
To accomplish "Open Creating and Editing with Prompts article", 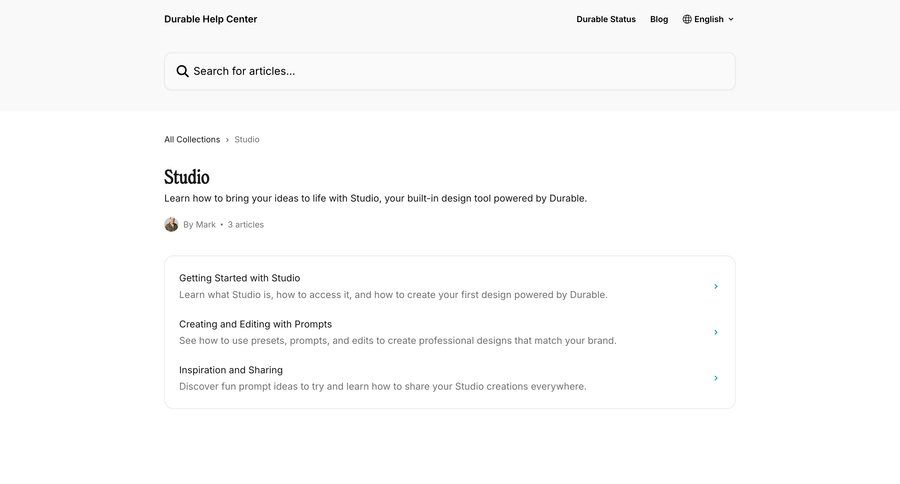I will 256,324.
